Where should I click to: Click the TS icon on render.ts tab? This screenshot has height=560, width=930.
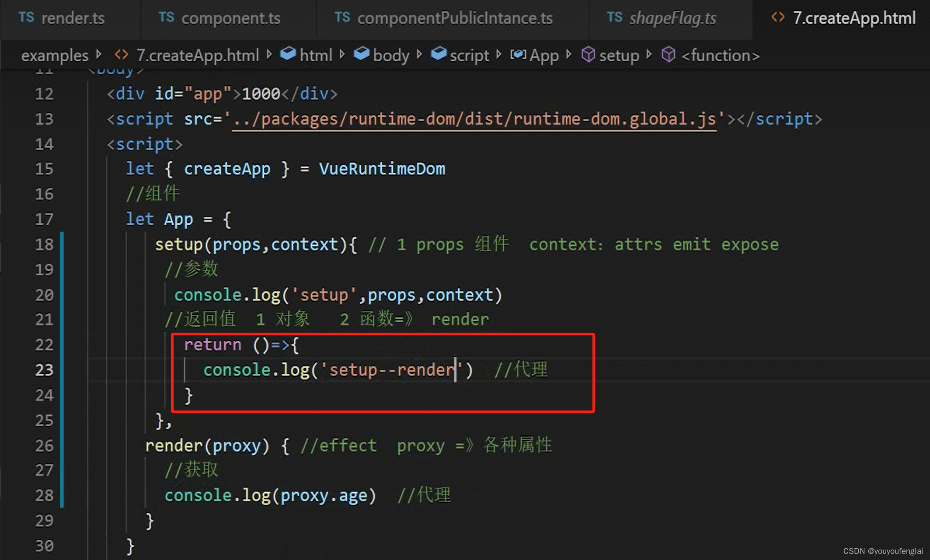(x=26, y=17)
